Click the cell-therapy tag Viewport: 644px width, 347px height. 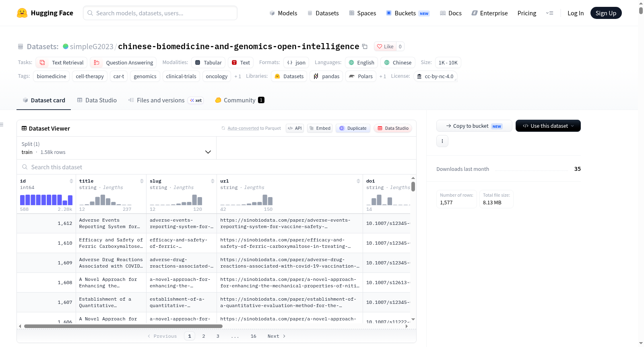(90, 76)
